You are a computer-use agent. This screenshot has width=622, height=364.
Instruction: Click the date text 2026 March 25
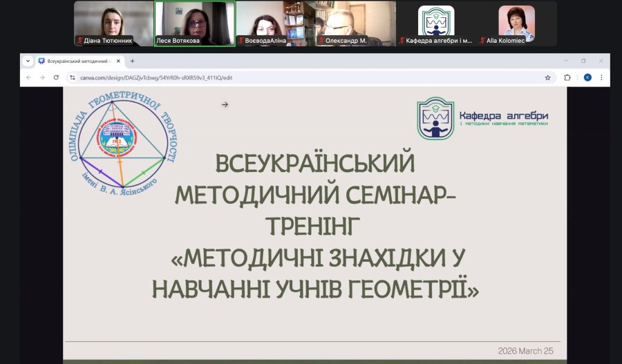click(525, 351)
